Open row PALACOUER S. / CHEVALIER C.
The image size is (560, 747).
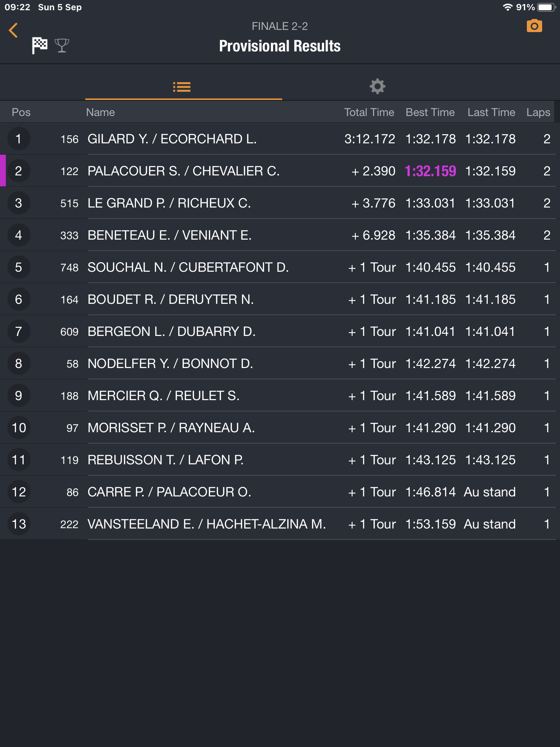point(280,171)
